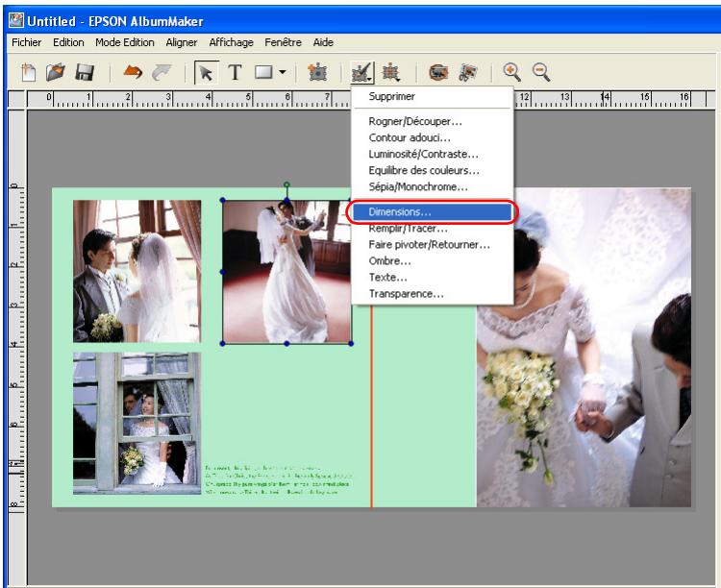The width and height of the screenshot is (721, 588).
Task: Click the bottom-center blue resize handle
Action: coord(286,343)
